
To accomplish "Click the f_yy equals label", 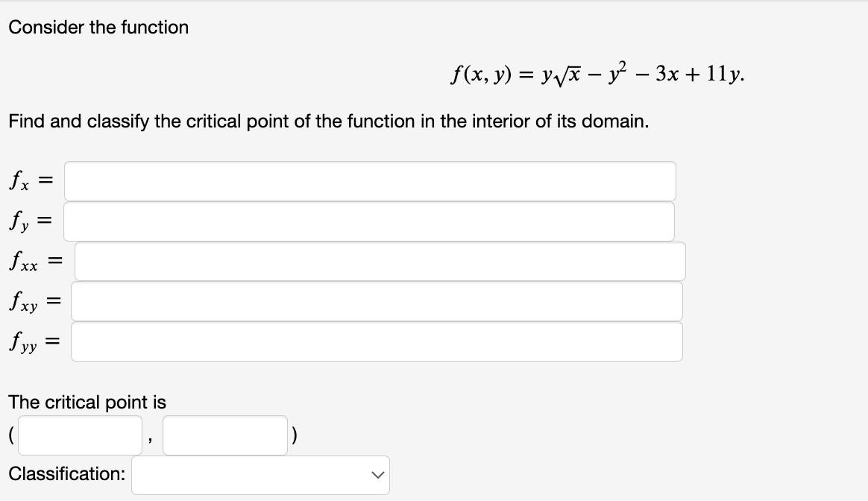I will pos(34,341).
